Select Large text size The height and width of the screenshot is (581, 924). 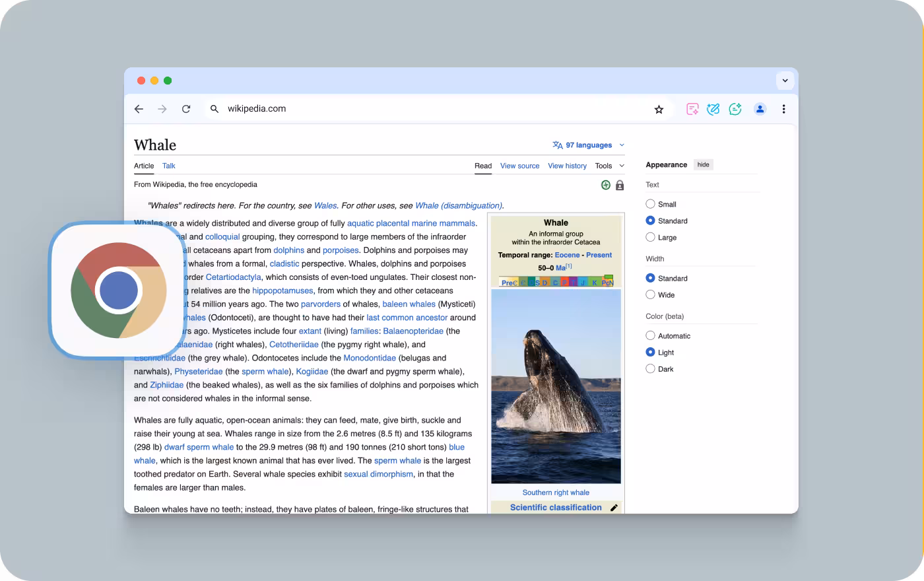click(x=650, y=237)
